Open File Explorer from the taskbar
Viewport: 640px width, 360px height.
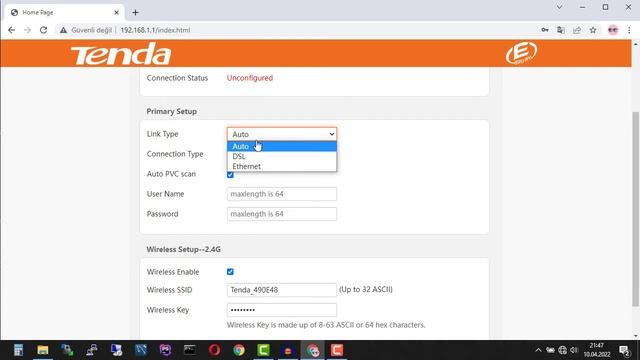coord(43,350)
